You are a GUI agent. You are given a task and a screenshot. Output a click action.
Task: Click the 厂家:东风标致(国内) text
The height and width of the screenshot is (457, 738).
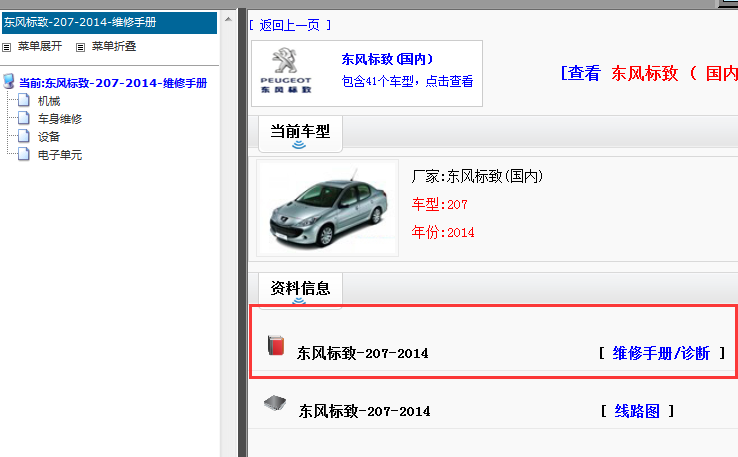[477, 176]
